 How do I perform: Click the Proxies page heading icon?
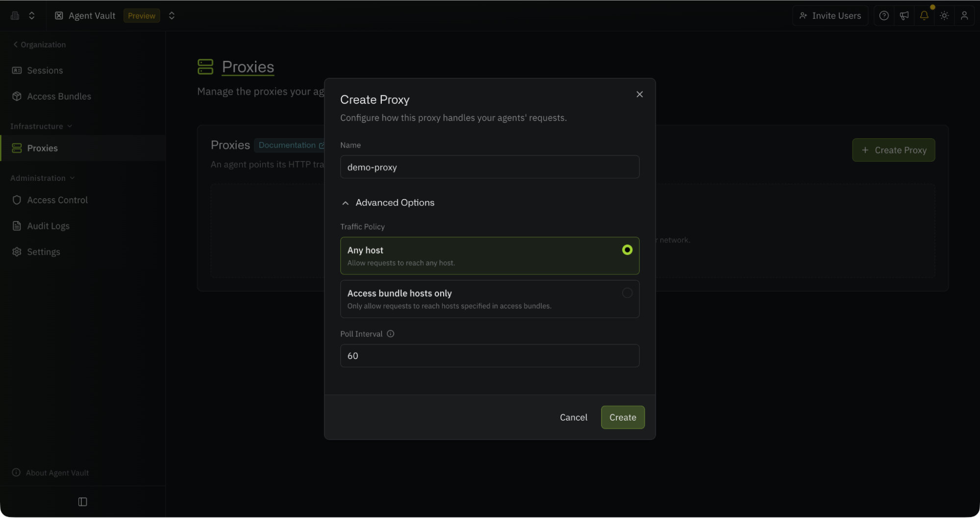[x=205, y=67]
